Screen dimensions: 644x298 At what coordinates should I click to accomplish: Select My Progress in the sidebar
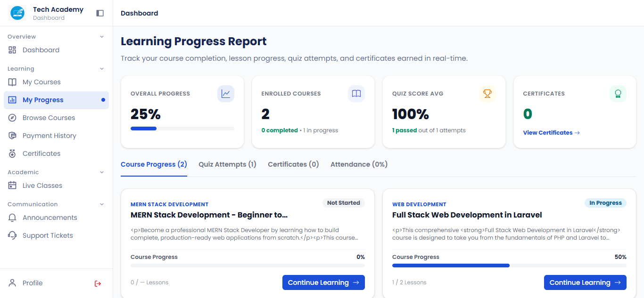click(x=56, y=100)
